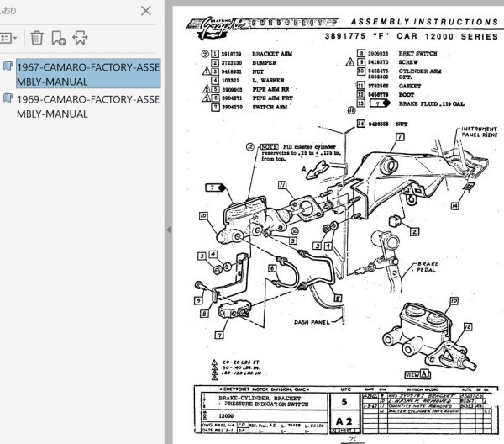Collapse the navigation pane with arrow handle
This screenshot has height=444, width=504.
pos(169,230)
